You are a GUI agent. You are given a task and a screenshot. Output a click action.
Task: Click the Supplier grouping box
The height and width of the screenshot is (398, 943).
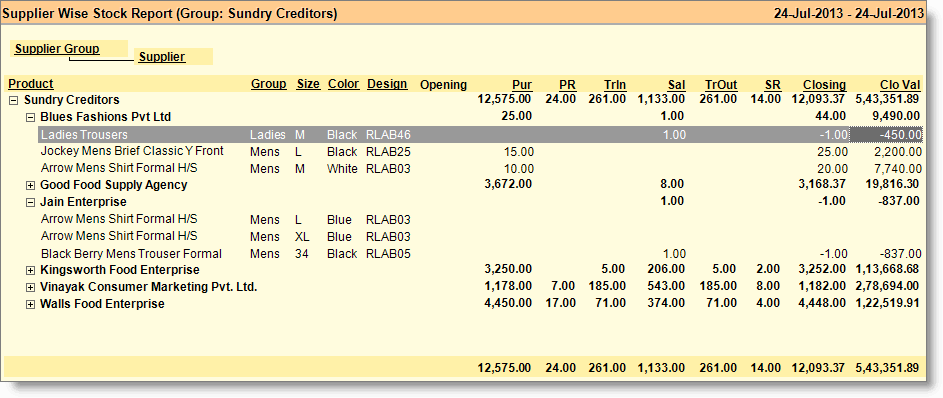click(173, 57)
